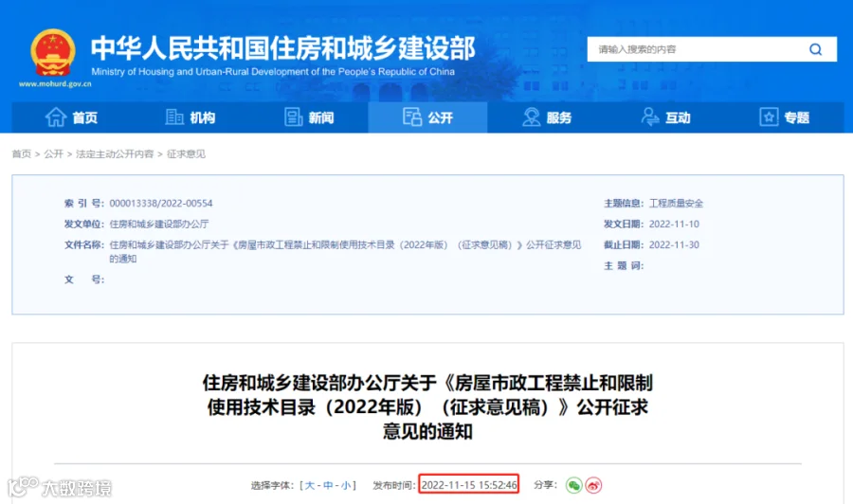Image resolution: width=853 pixels, height=504 pixels.
Task: Click the 互动 interaction icon
Action: [x=650, y=117]
